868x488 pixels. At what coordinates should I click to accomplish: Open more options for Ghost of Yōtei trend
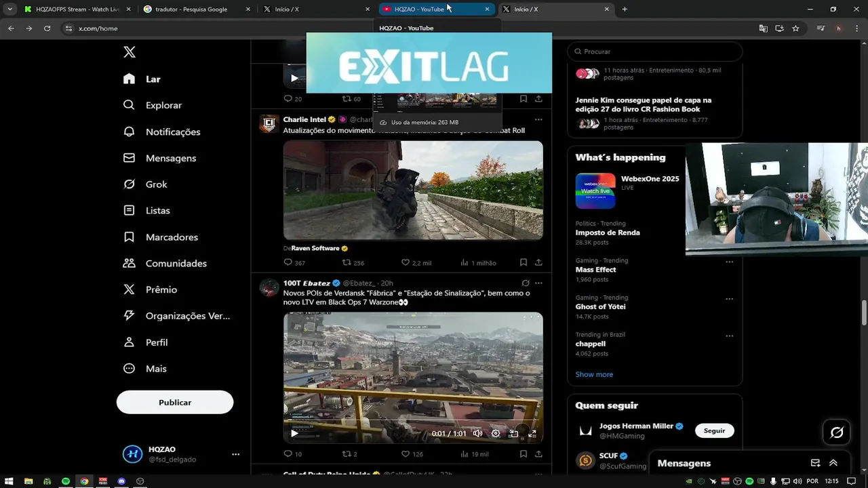pos(730,299)
